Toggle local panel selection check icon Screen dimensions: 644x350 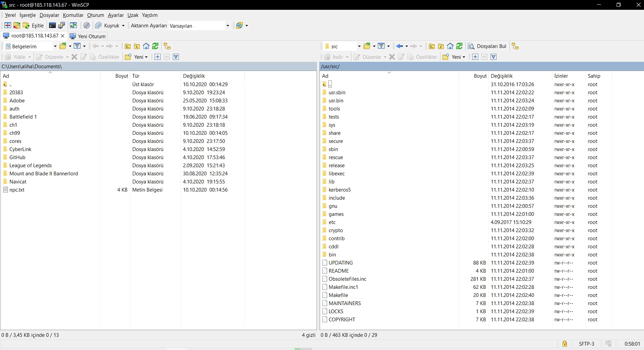176,57
